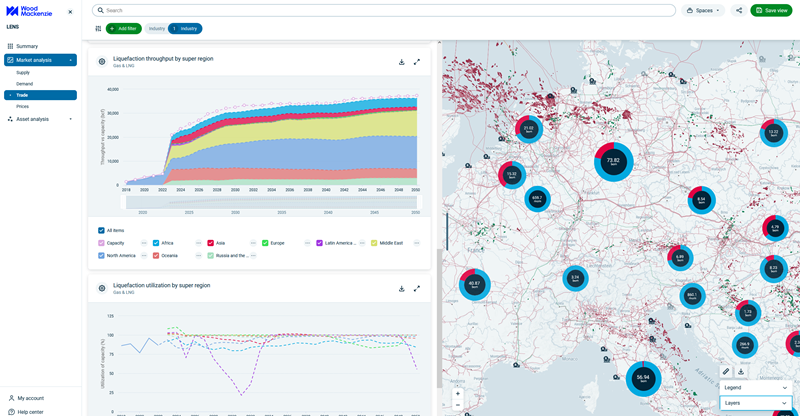Screen dimensions: 800x416
Task: Open the filter settings sliders icon
Action: [x=98, y=29]
